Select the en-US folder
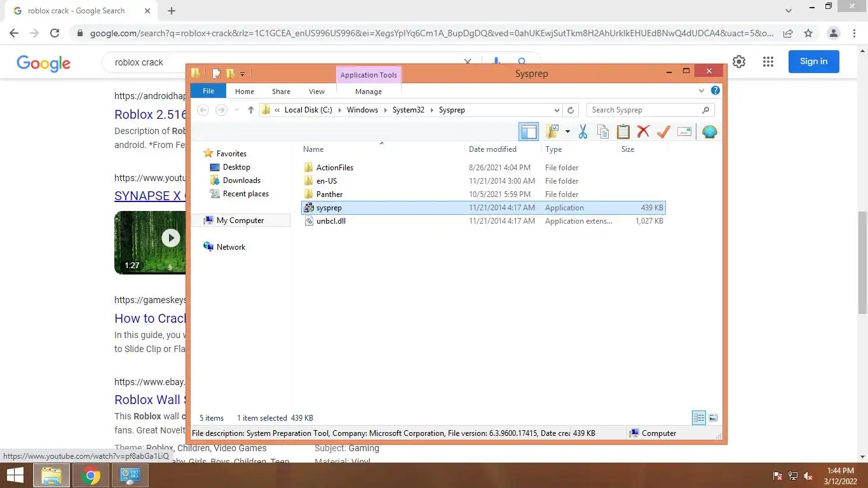The image size is (868, 488). (484, 181)
